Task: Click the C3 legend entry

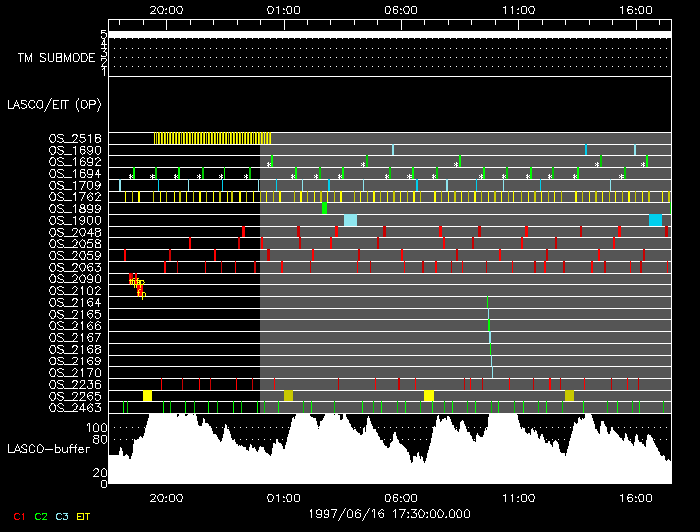Action: coord(63,517)
